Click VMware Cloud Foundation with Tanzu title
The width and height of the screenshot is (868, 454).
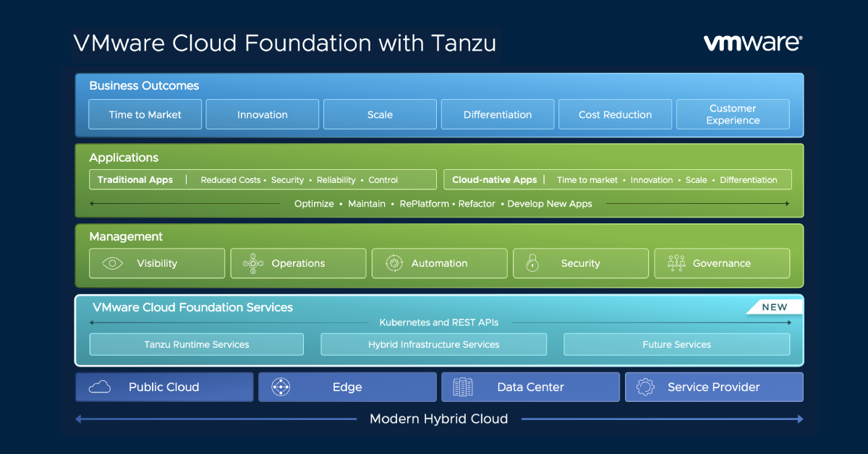click(286, 43)
